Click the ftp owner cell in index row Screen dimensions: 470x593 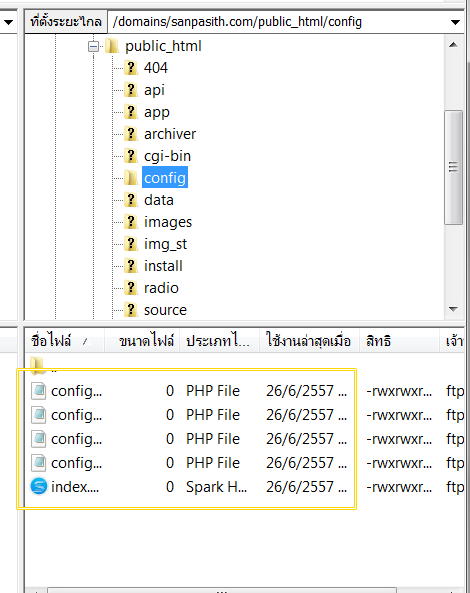click(x=455, y=487)
